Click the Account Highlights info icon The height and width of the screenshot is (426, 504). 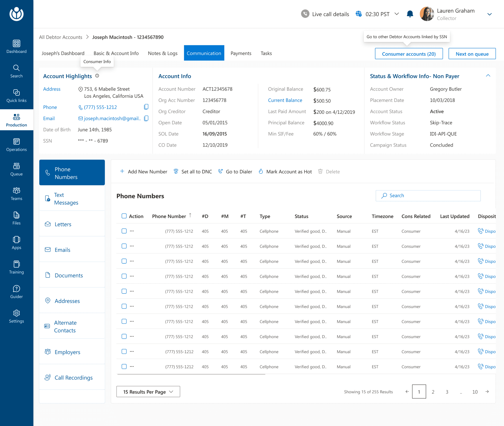[97, 76]
